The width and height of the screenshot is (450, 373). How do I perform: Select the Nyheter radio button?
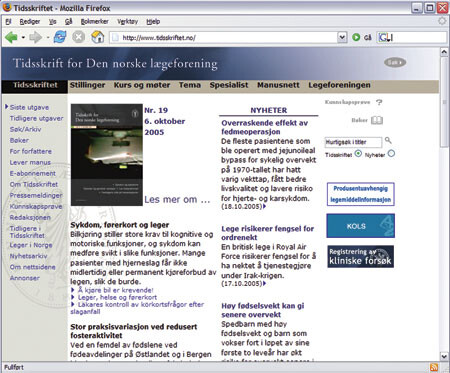coord(391,154)
